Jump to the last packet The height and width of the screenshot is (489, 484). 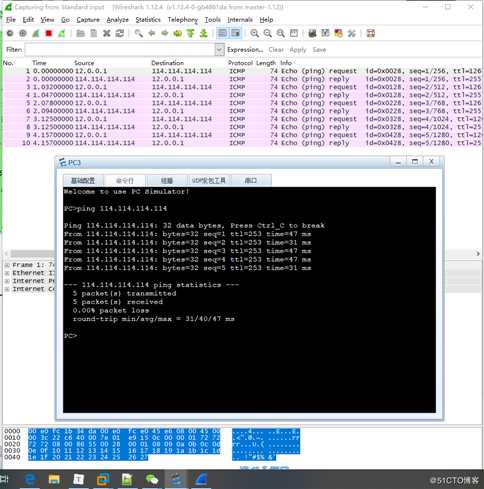[x=203, y=33]
